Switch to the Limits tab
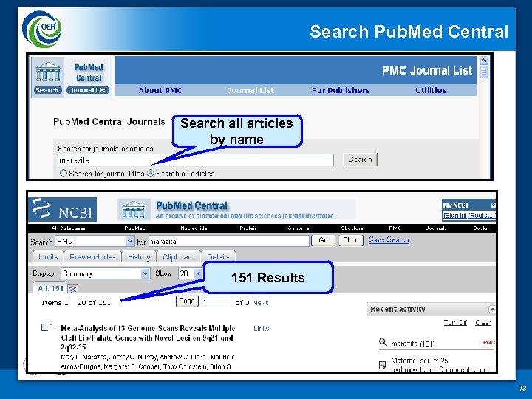This screenshot has height=399, width=532. (x=48, y=257)
